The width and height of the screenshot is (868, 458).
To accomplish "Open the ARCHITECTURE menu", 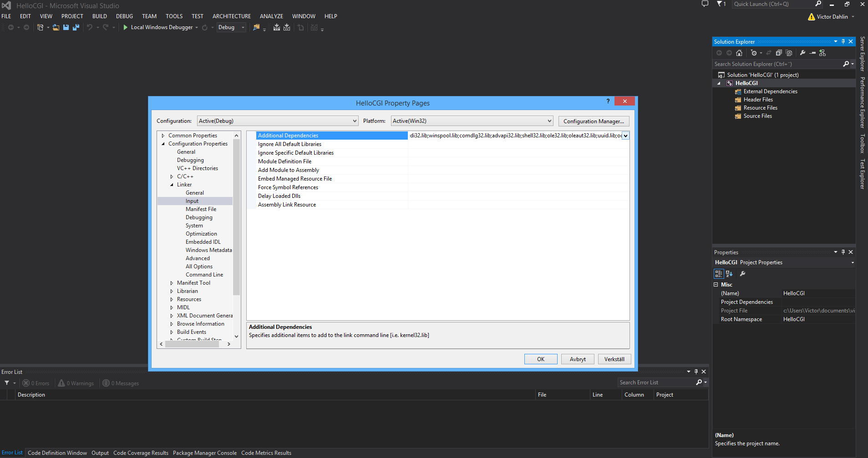I will (232, 16).
